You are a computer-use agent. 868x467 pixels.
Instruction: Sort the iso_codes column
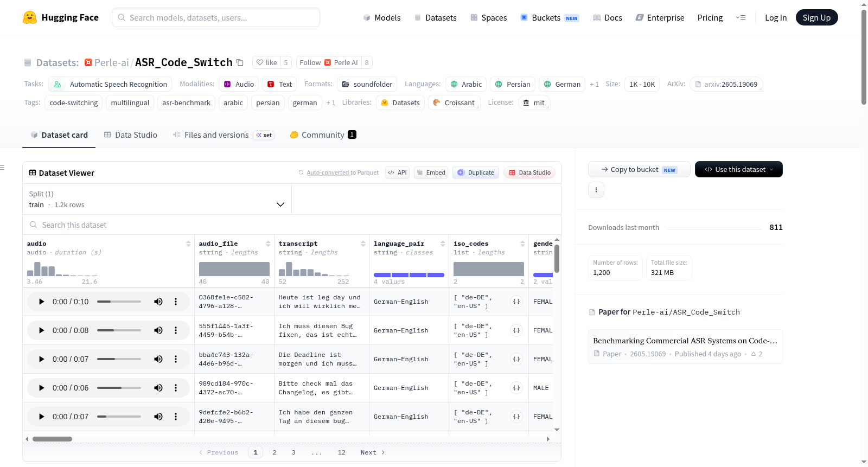[x=522, y=244]
